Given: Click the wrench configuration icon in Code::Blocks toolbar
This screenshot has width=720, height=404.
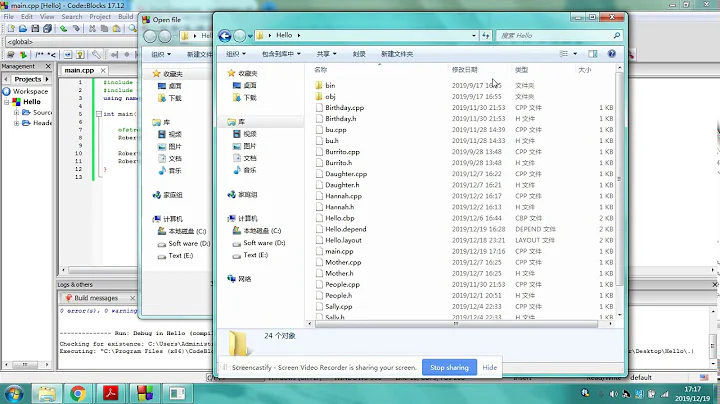Looking at the screenshot, I should (96, 55).
